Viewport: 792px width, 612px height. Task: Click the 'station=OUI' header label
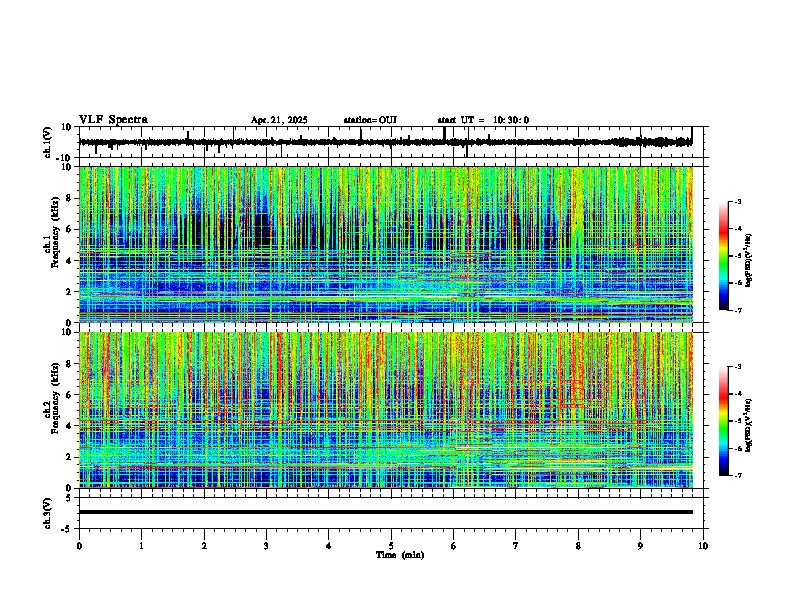pos(370,120)
